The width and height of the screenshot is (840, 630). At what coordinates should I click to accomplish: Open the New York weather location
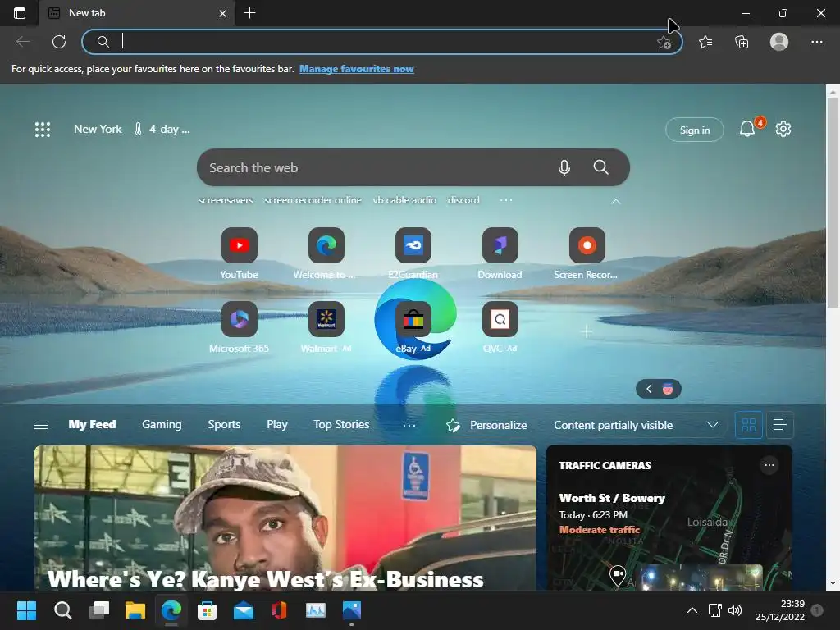(98, 129)
